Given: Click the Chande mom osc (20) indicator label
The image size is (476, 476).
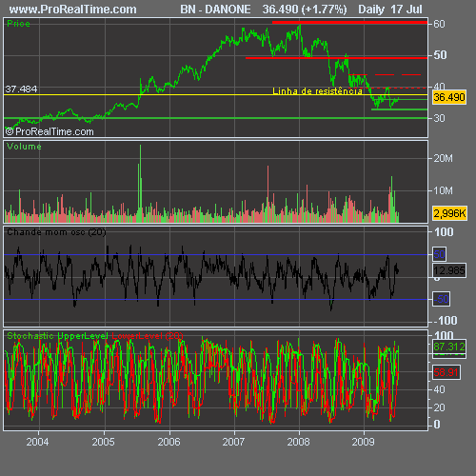Looking at the screenshot, I should tap(56, 232).
